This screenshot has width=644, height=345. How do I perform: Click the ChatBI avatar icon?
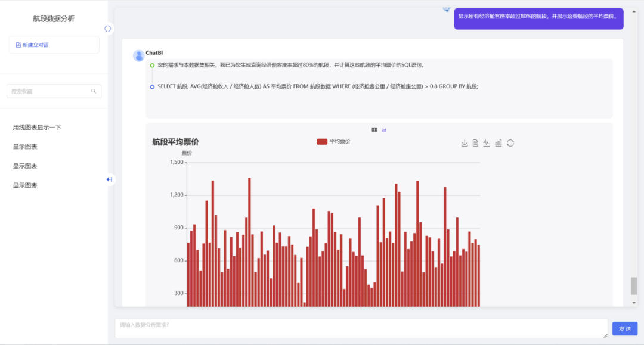139,56
